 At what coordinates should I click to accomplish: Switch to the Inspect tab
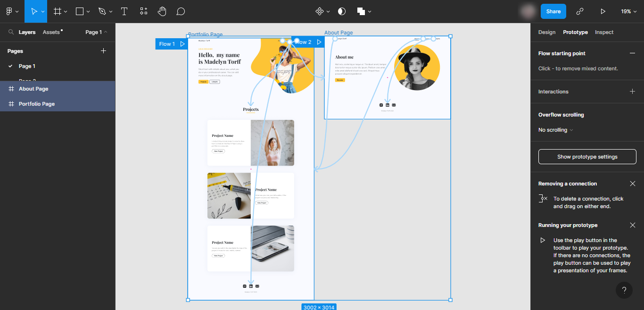click(604, 32)
